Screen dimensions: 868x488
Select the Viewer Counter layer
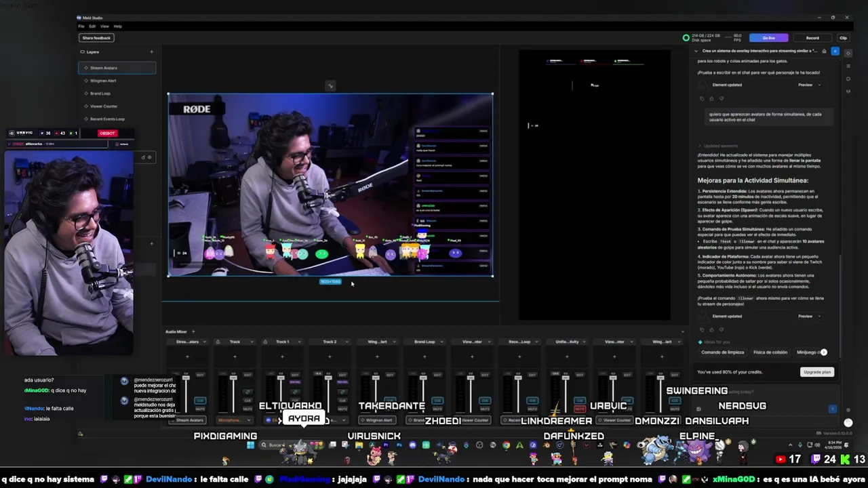[x=117, y=106]
